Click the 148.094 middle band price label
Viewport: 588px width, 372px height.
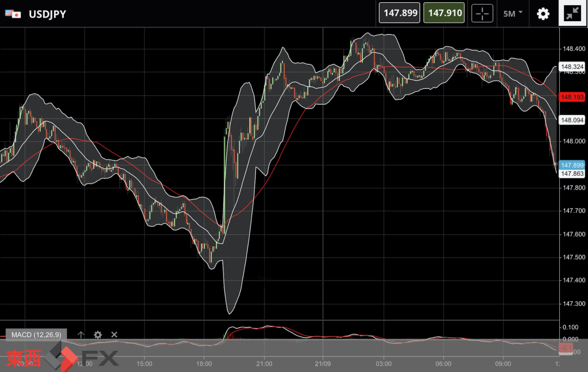[x=572, y=120]
